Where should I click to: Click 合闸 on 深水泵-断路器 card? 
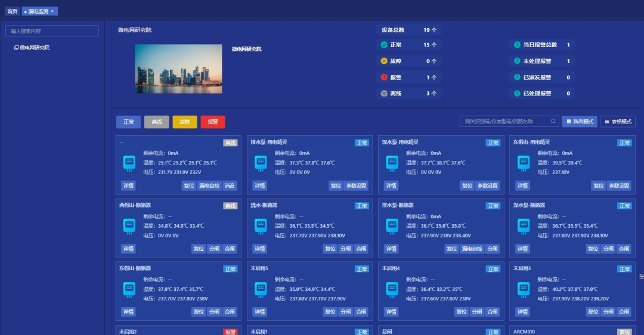tap(624, 249)
